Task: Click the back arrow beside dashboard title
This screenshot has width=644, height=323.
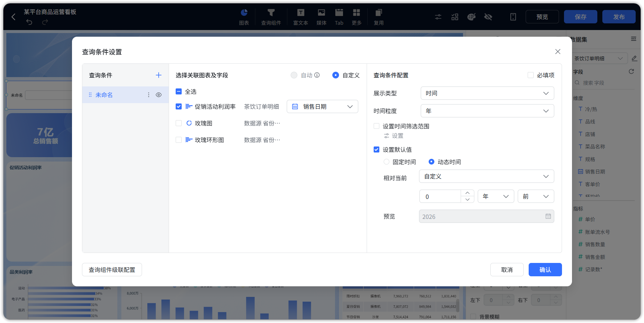Action: pos(14,17)
